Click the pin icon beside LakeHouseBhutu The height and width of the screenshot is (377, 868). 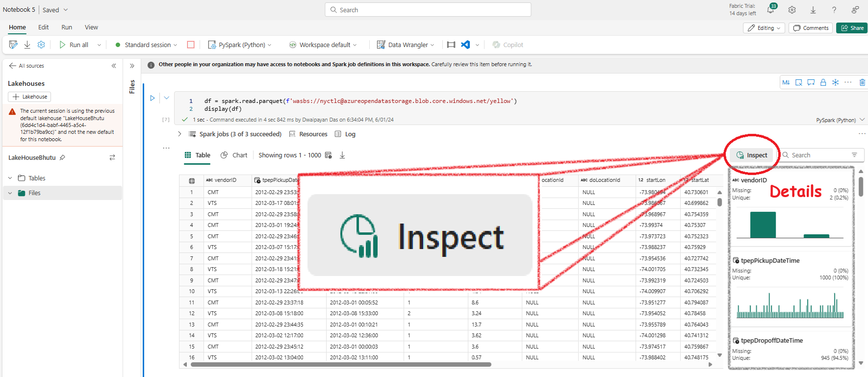coord(62,157)
